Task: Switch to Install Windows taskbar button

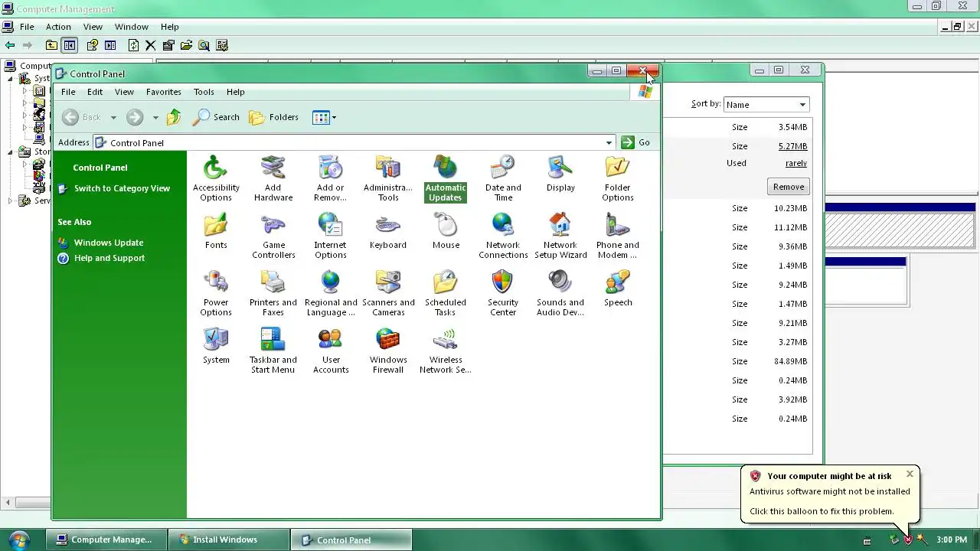Action: click(230, 540)
